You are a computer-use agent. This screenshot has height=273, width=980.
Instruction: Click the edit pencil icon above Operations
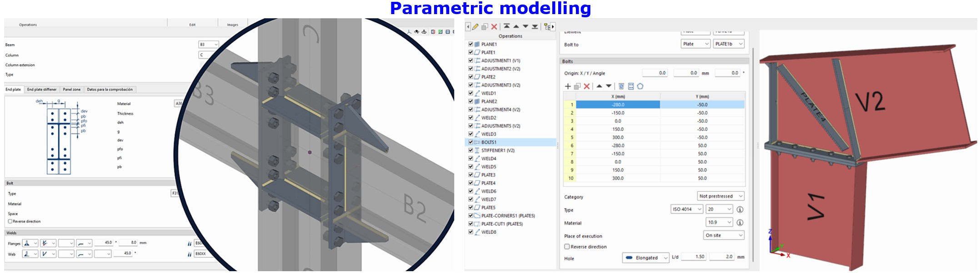[x=475, y=27]
